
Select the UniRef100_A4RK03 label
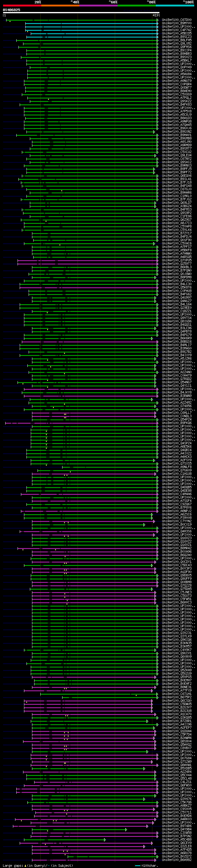click(x=176, y=819)
